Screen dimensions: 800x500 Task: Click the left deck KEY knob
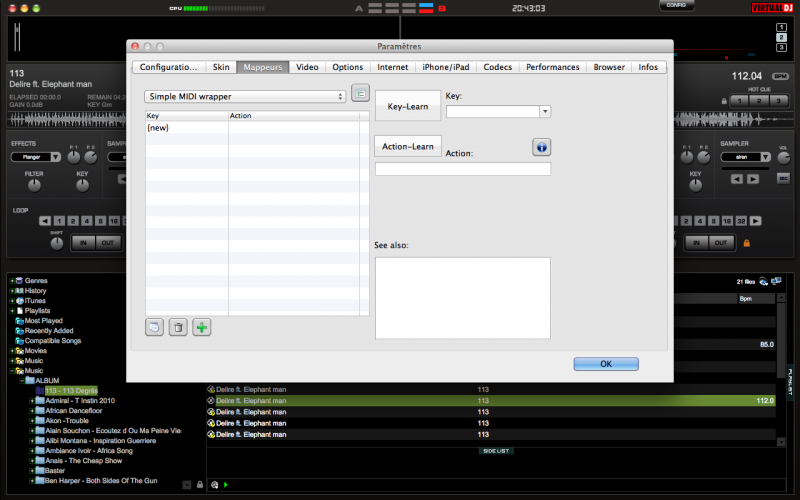(82, 186)
